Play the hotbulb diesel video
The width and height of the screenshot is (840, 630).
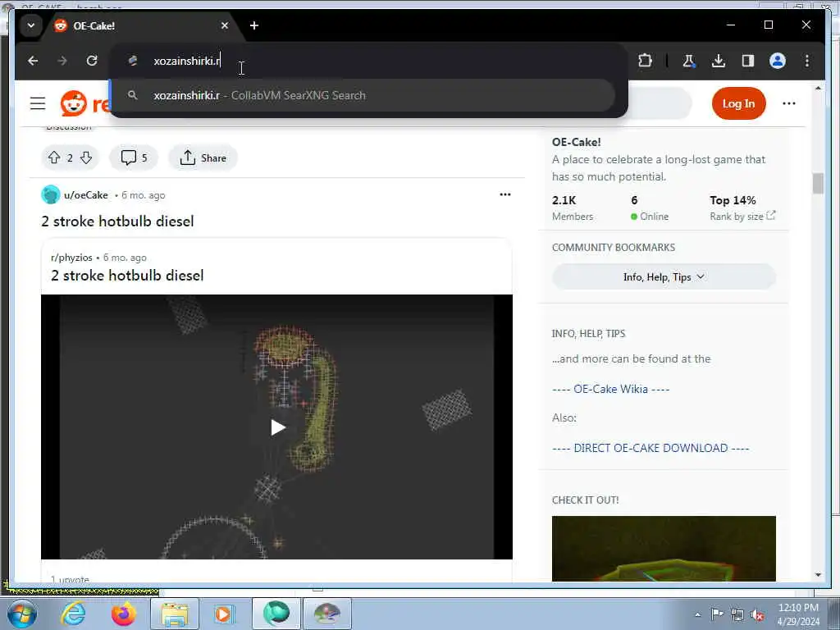pos(277,427)
